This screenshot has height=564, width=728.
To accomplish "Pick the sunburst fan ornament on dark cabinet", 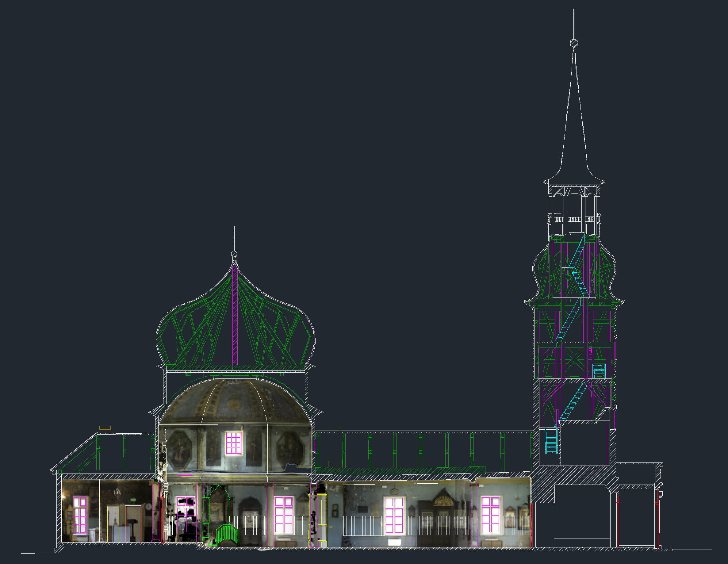I will tap(443, 501).
